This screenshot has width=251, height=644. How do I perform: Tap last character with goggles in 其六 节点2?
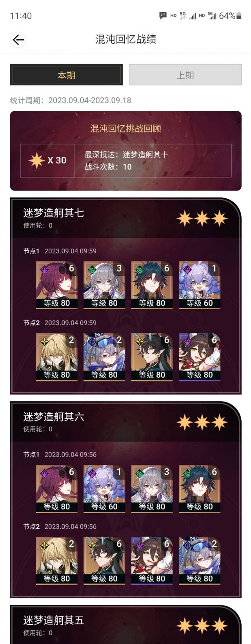click(x=200, y=561)
